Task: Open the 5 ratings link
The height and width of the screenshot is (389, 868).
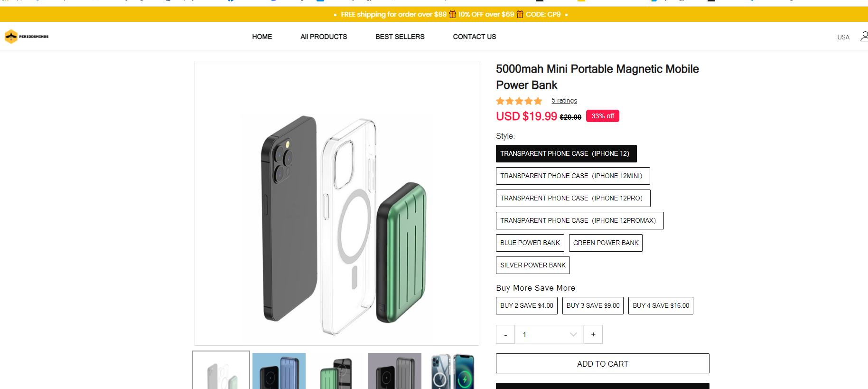Action: click(x=564, y=101)
